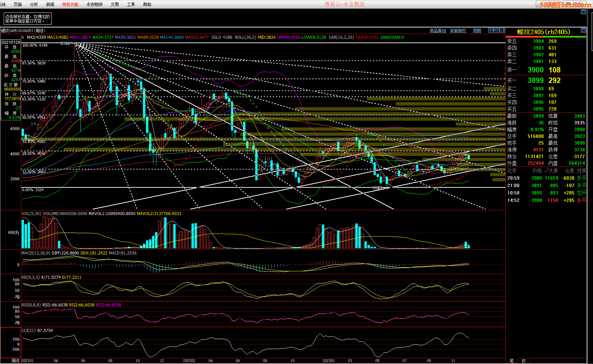Image resolution: width=593 pixels, height=364 pixels.
Task: Click the 202301 date marker on time axis
Action: click(x=328, y=361)
